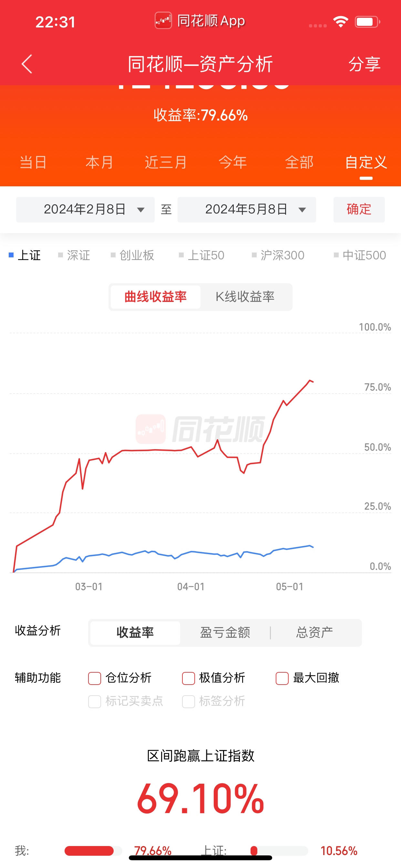Open the start date dropdown 2024年2月8日
This screenshot has width=401, height=868.
point(85,210)
